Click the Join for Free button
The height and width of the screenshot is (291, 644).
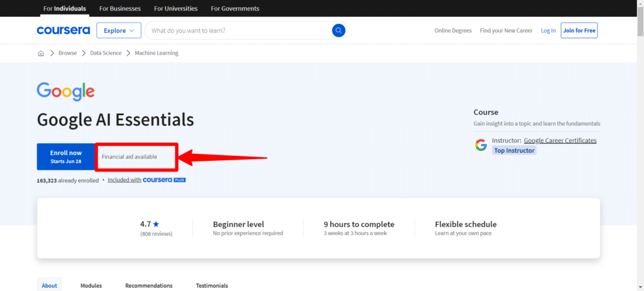579,30
